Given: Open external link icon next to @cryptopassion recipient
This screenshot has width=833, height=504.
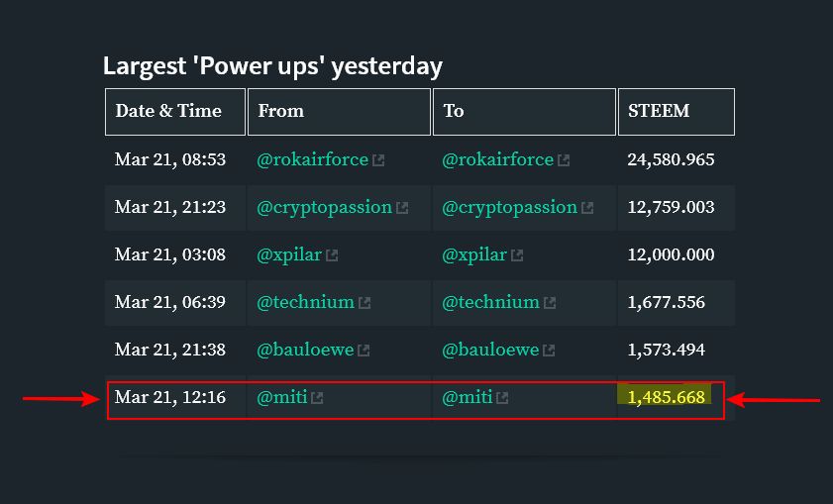Looking at the screenshot, I should 587,208.
